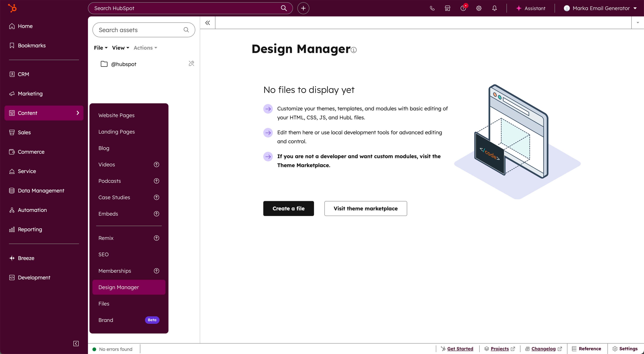The height and width of the screenshot is (354, 644).
Task: Open Visit theme marketplace
Action: 365,208
